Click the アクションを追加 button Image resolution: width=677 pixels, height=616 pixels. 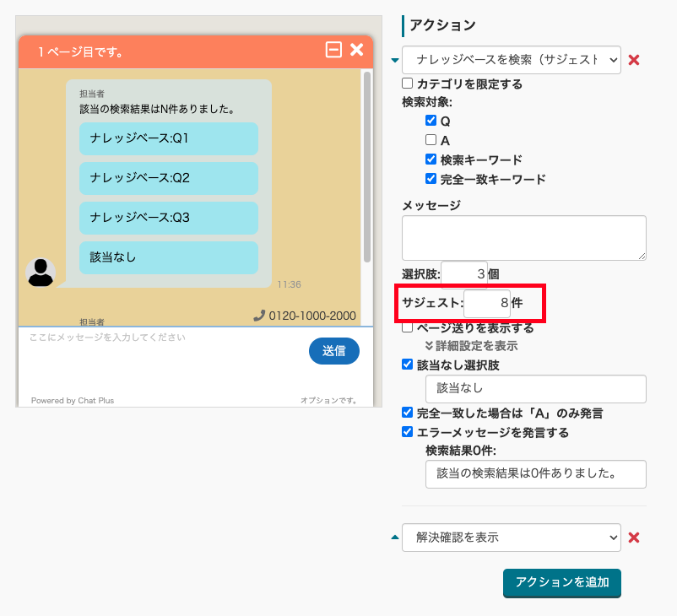coord(562,582)
